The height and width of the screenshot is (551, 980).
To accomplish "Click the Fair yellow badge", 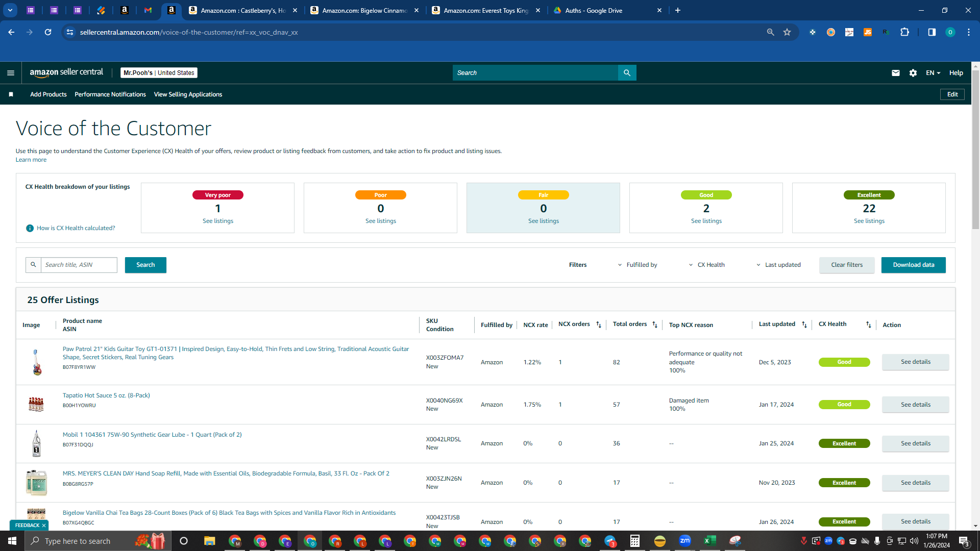I will pyautogui.click(x=543, y=195).
